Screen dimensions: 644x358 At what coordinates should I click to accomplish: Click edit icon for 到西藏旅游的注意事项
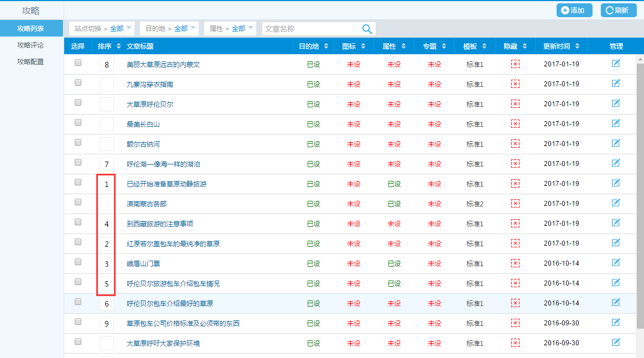pyautogui.click(x=616, y=223)
